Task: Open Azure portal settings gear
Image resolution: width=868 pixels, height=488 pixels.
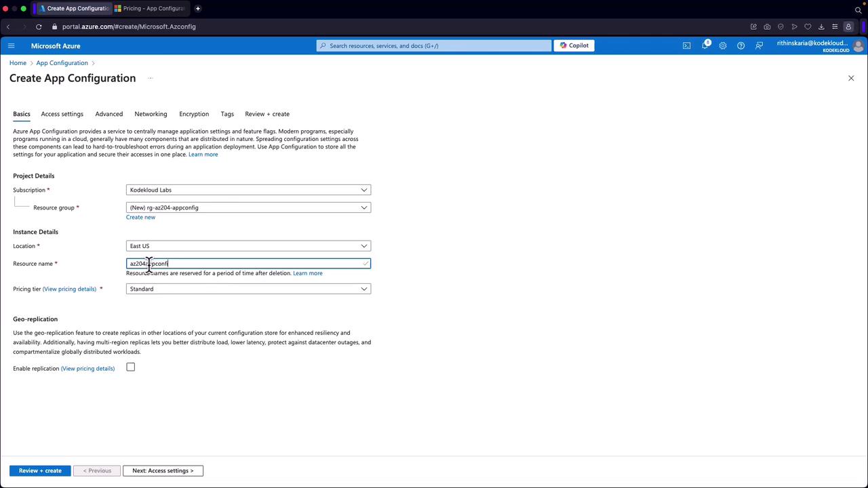Action: (723, 45)
